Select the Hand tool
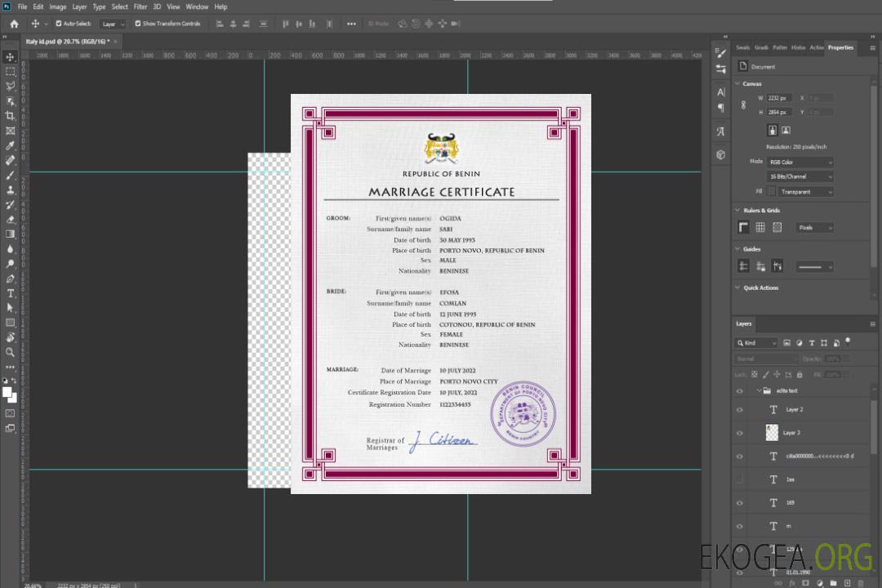The height and width of the screenshot is (588, 882). tap(10, 337)
